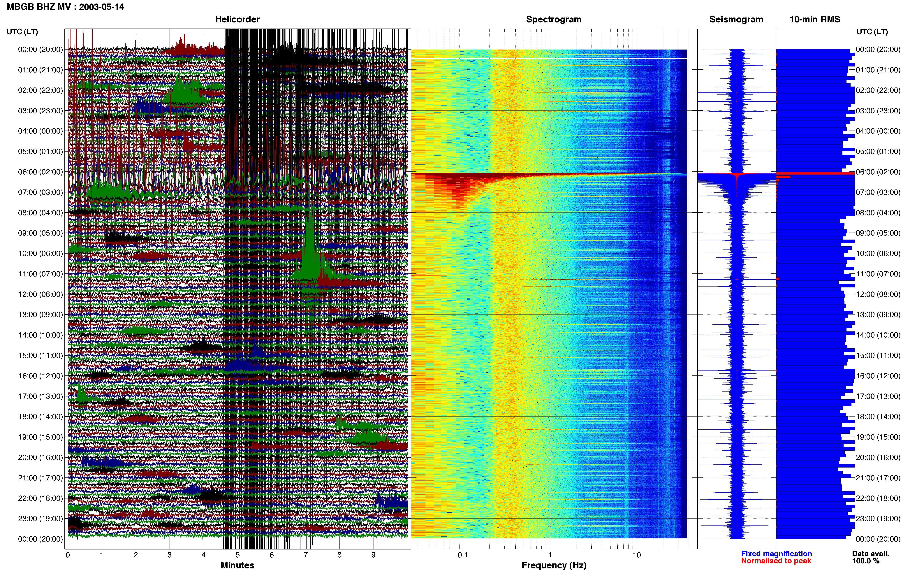This screenshot has width=924, height=578.
Task: Click the plot title 'MBGB BHZ MV : 2003-05-14'
Action: point(65,7)
